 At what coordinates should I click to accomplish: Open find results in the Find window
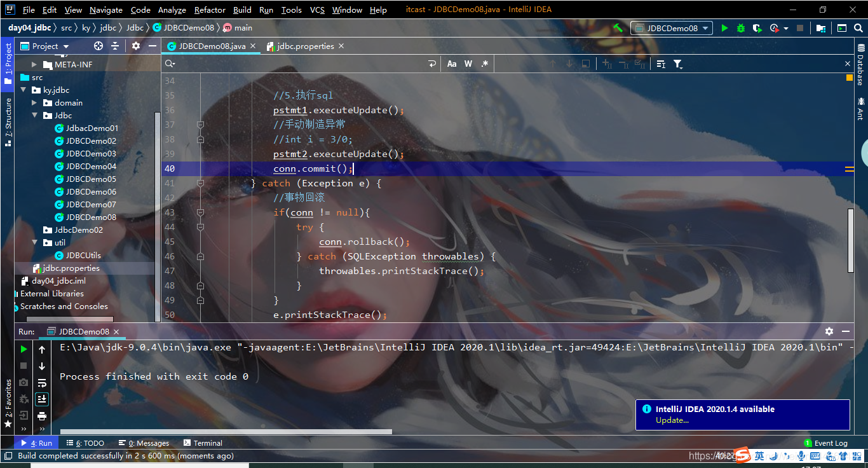pos(661,64)
